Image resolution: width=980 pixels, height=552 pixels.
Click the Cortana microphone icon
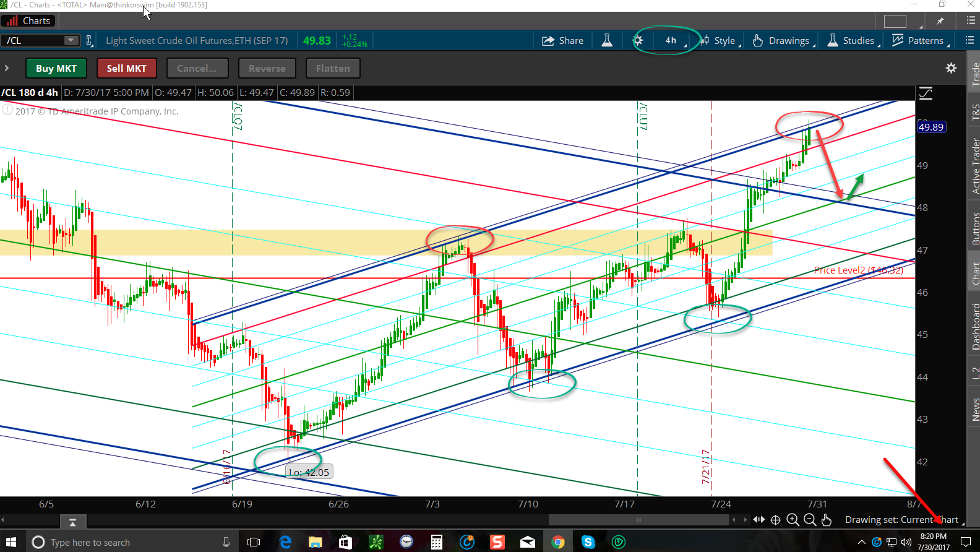226,542
